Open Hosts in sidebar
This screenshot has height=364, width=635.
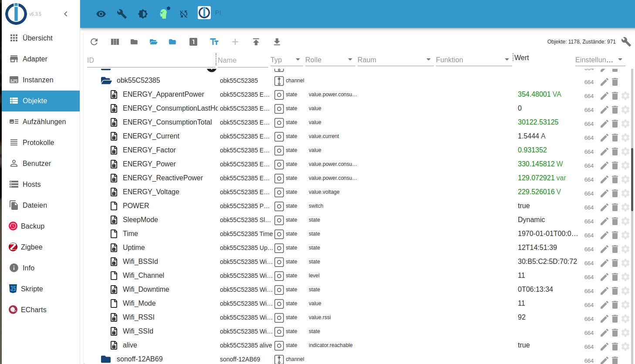pyautogui.click(x=41, y=184)
